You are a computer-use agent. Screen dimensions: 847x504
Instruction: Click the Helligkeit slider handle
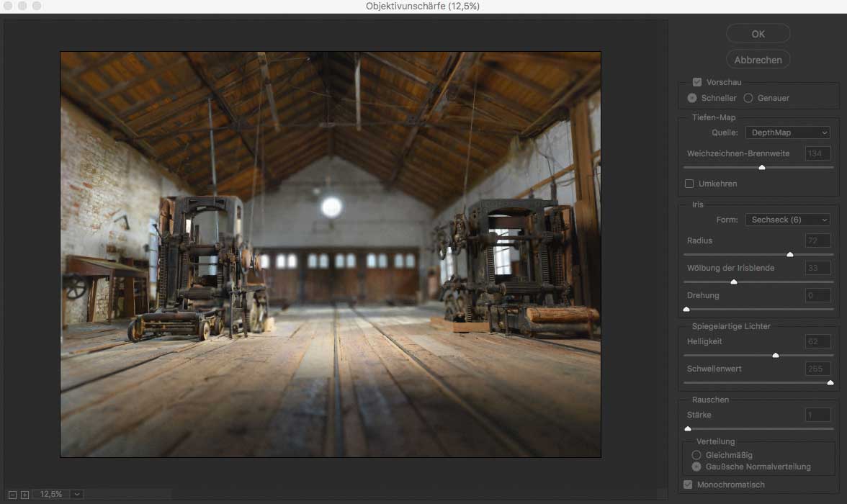tap(776, 355)
